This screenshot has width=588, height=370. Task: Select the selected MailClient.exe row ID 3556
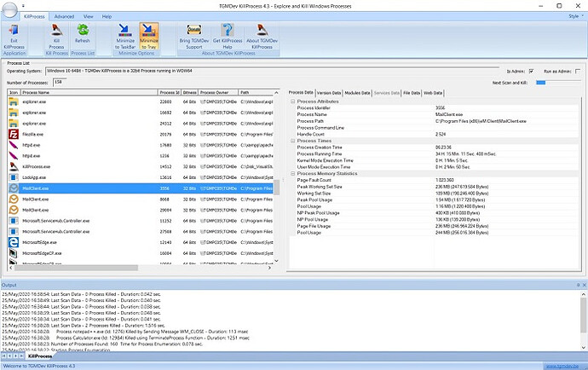coord(141,188)
